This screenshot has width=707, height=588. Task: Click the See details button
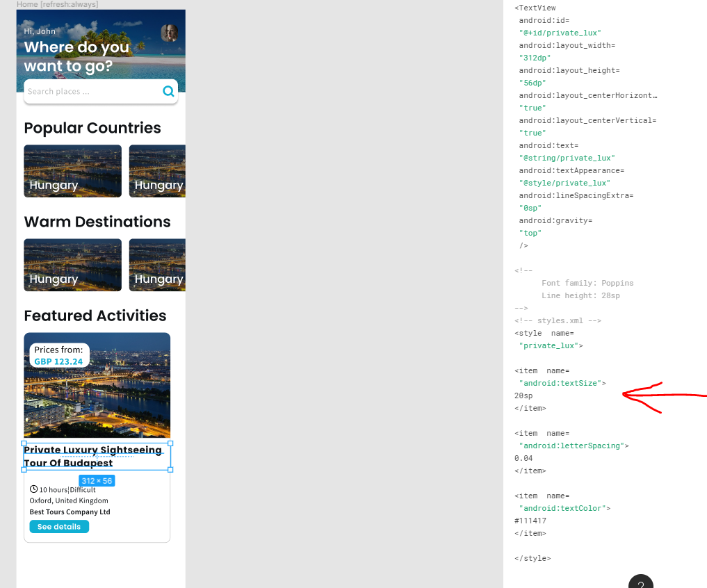[x=59, y=527]
